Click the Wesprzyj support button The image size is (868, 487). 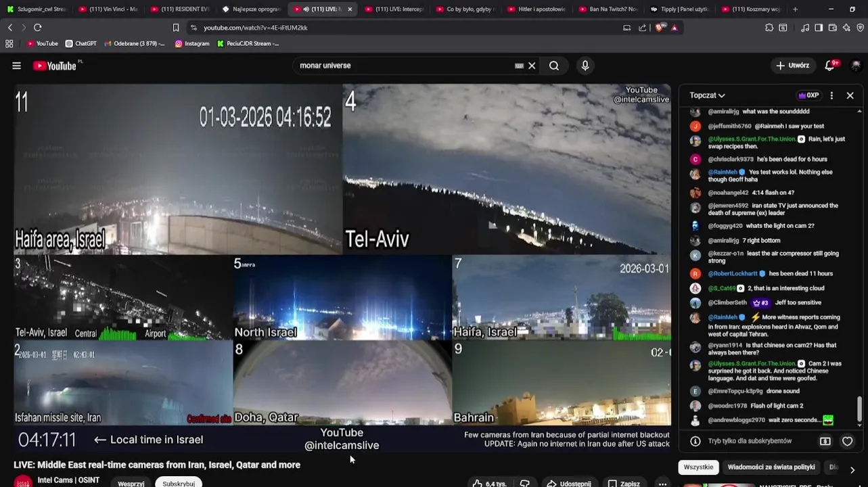131,484
